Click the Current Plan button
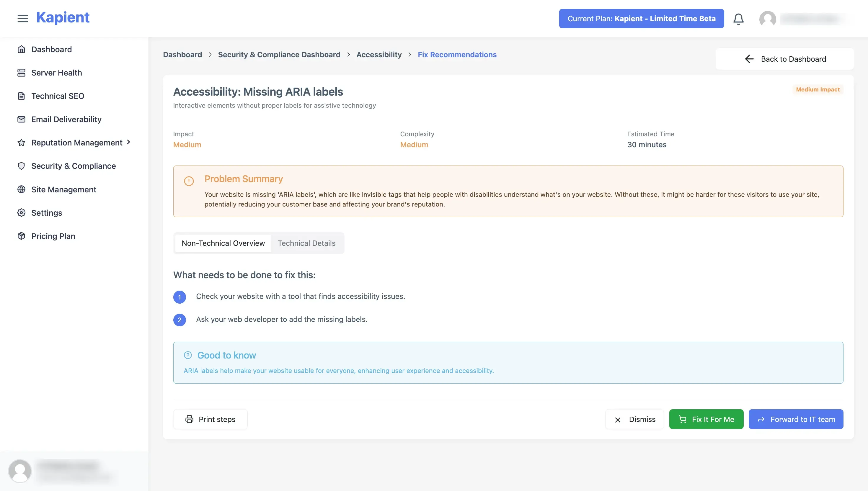Image resolution: width=868 pixels, height=491 pixels. (641, 19)
